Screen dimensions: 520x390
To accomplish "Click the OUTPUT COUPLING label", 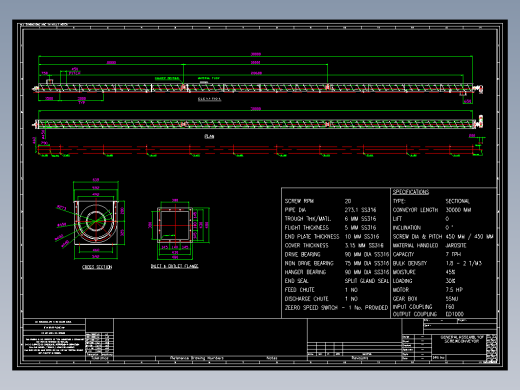I will pyautogui.click(x=415, y=314).
